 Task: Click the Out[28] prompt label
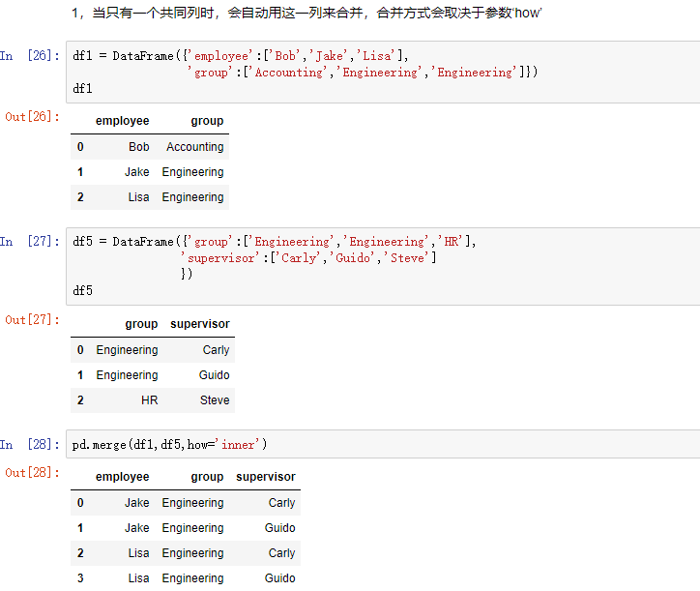[x=32, y=473]
